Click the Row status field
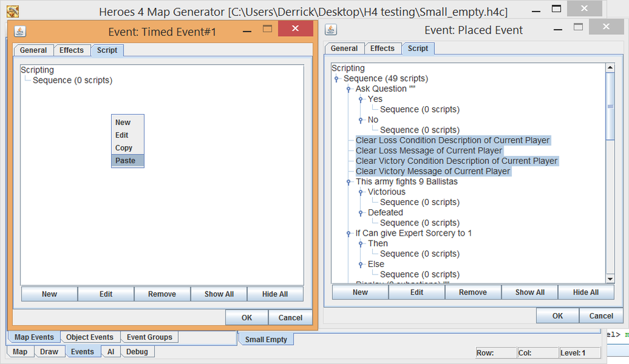 click(496, 353)
